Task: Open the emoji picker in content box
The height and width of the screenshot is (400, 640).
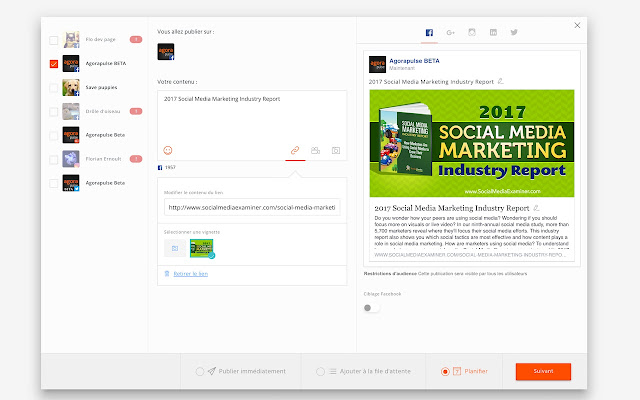Action: (168, 150)
